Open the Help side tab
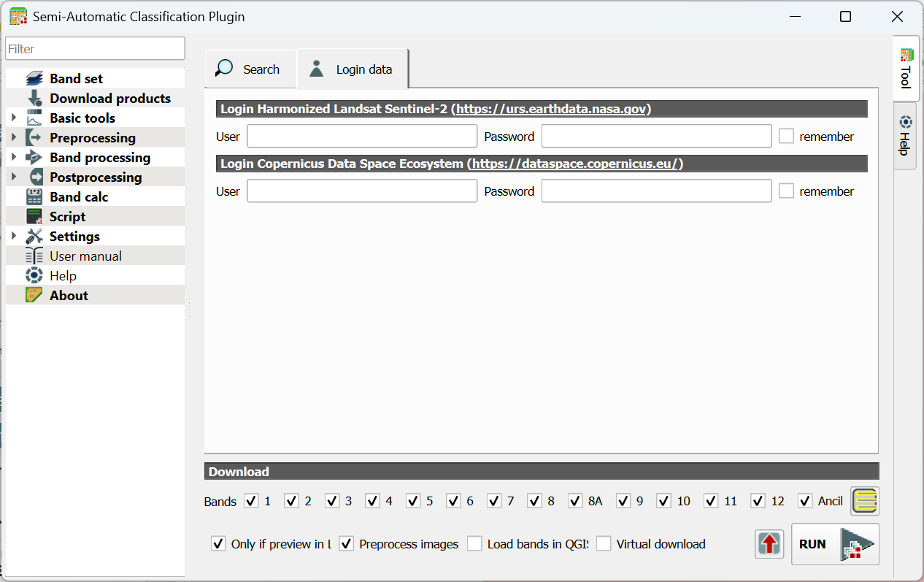 [x=905, y=137]
